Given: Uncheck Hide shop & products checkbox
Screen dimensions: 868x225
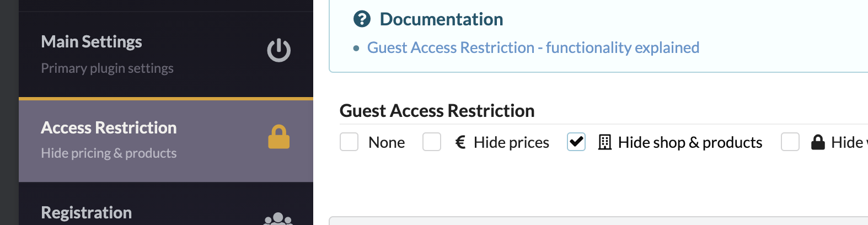Looking at the screenshot, I should 576,142.
